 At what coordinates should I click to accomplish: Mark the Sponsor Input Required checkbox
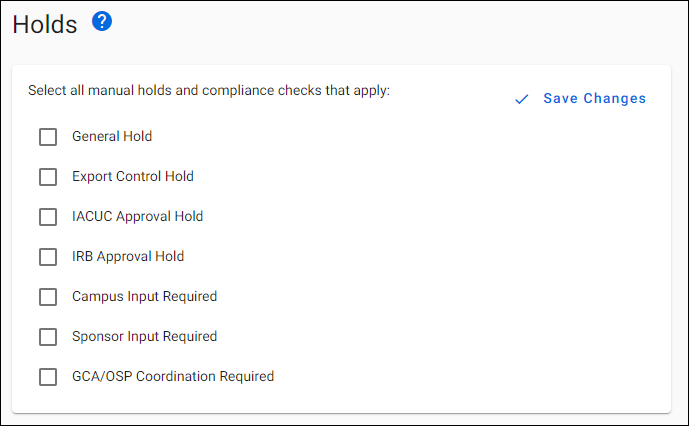click(48, 337)
